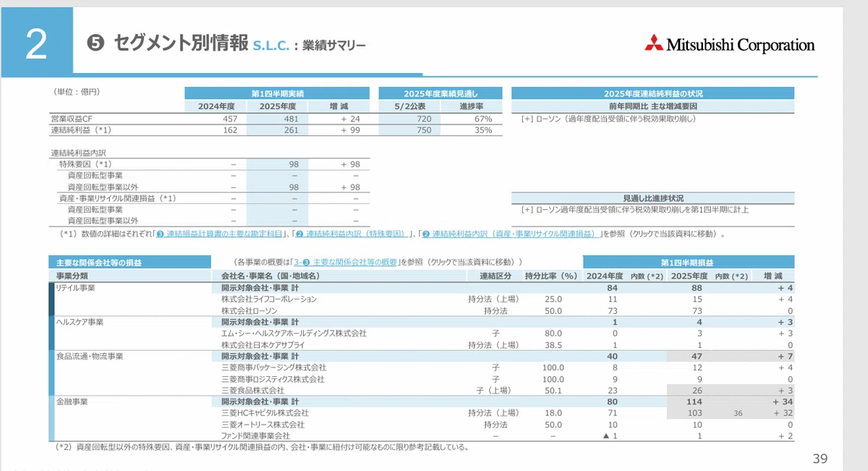Select ownership ratio 38.5 for 日本ケアサプライ
This screenshot has width=868, height=471.
pos(553,345)
